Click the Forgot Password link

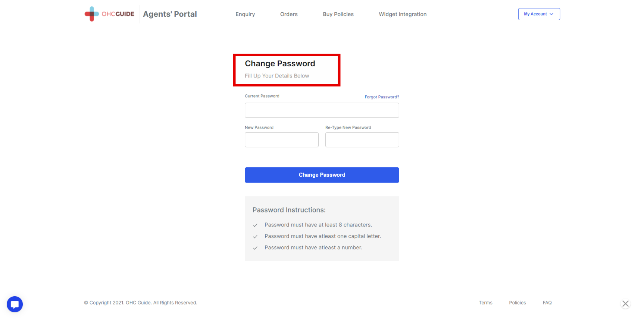pos(382,97)
